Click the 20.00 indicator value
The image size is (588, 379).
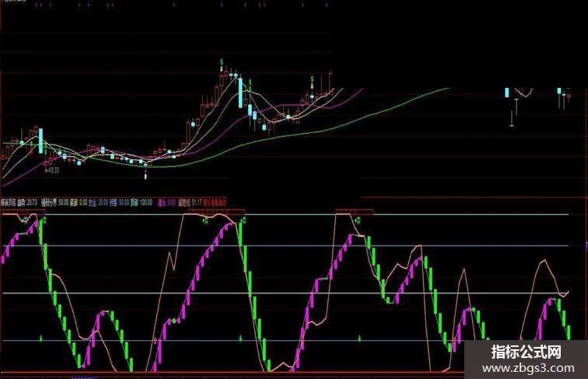pyautogui.click(x=103, y=203)
